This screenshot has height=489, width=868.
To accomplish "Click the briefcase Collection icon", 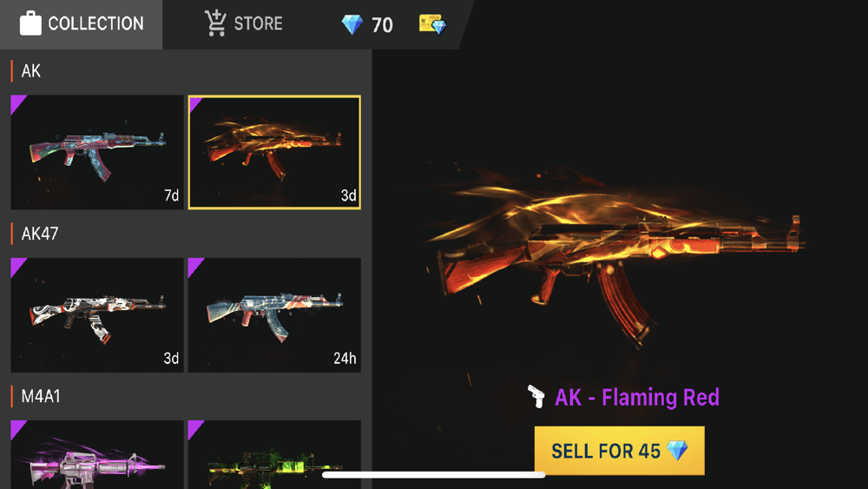I will coord(30,23).
